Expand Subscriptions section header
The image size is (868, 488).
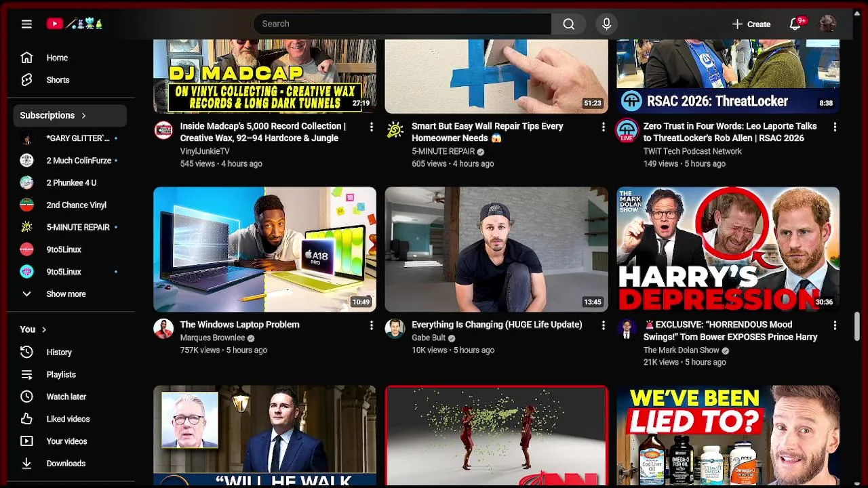point(70,115)
